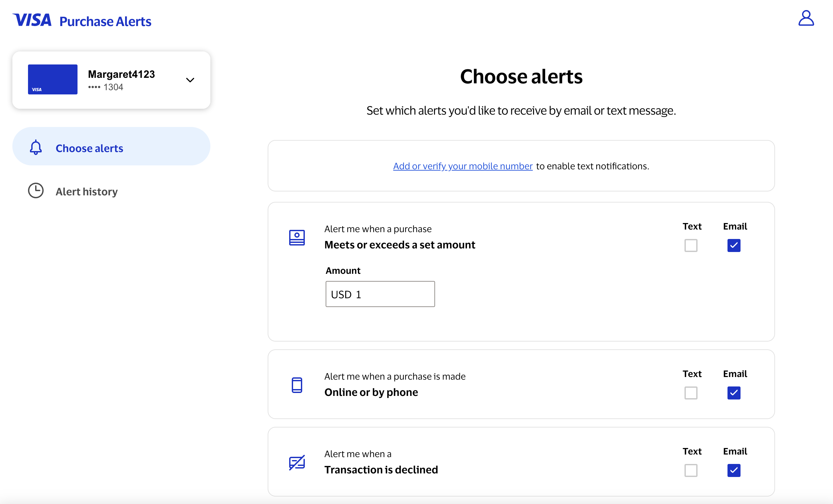Click the clock icon beside Alert history
The height and width of the screenshot is (504, 833).
(36, 191)
